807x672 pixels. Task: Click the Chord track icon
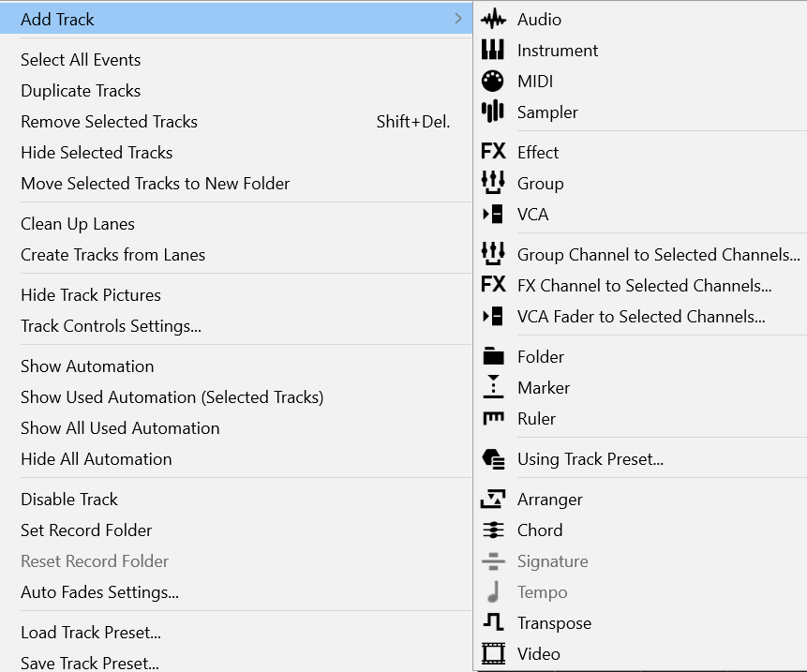pyautogui.click(x=493, y=530)
